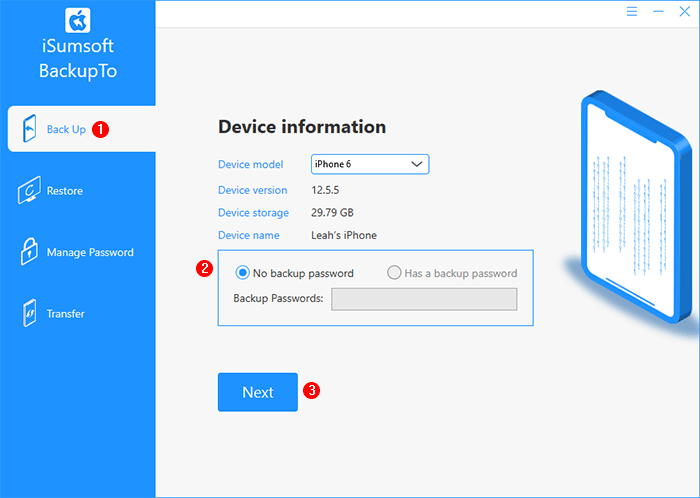Close the iSumsoft BackupTo window
Viewport: 700px width, 498px height.
pos(684,12)
